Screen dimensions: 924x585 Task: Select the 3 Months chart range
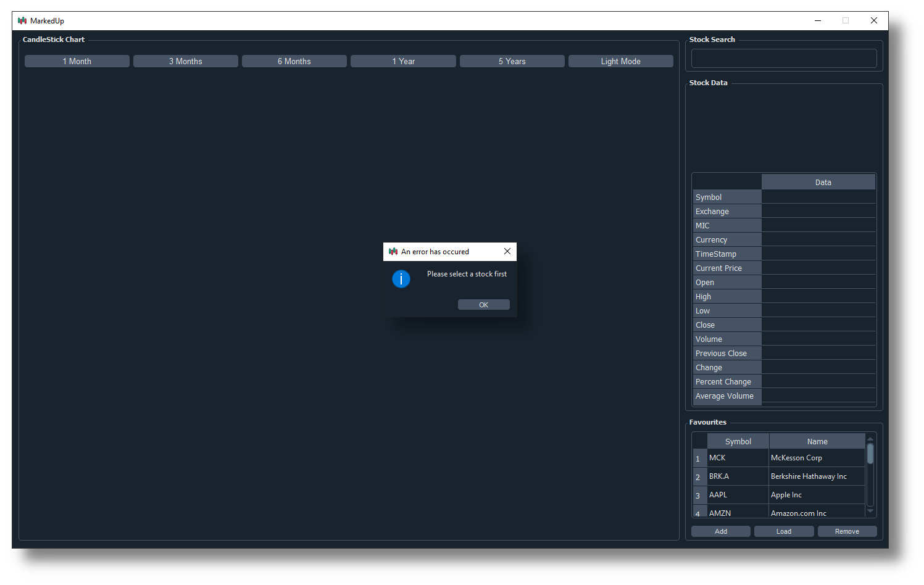pyautogui.click(x=186, y=61)
